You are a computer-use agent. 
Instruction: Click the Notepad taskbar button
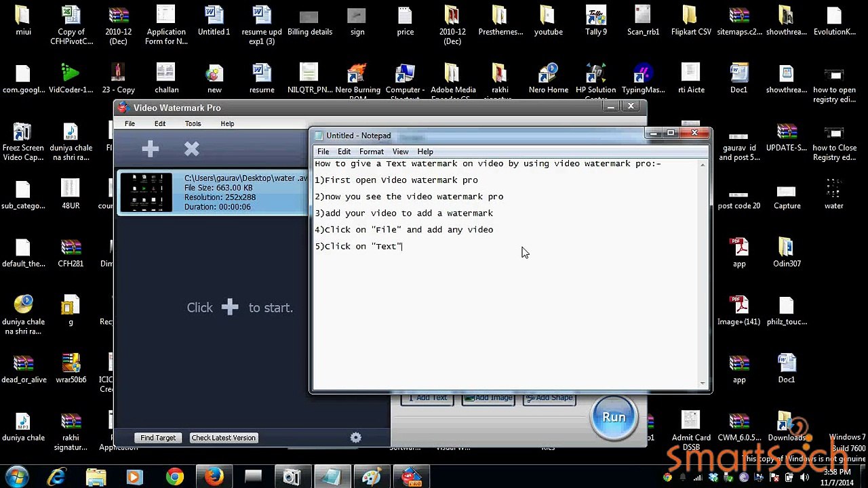tap(332, 477)
